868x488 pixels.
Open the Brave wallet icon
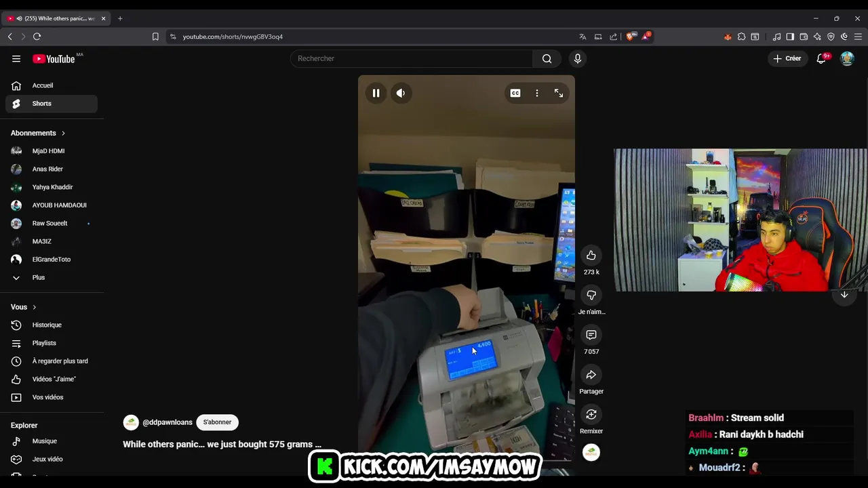tap(804, 37)
